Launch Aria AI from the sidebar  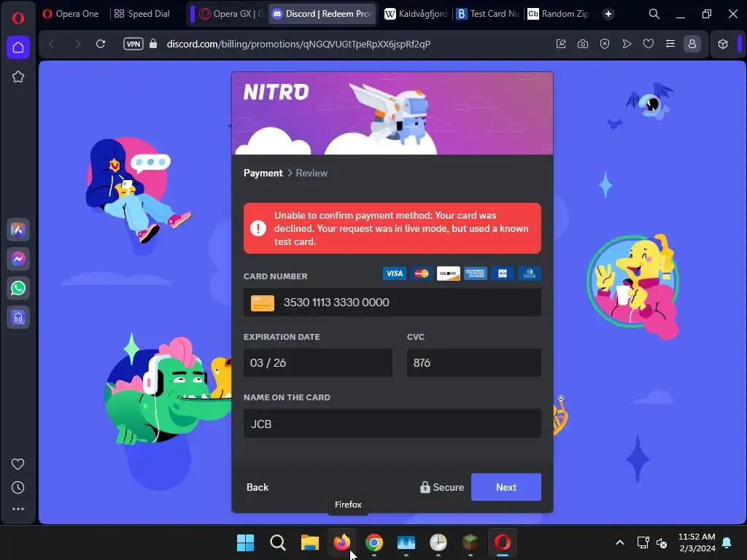pyautogui.click(x=18, y=230)
